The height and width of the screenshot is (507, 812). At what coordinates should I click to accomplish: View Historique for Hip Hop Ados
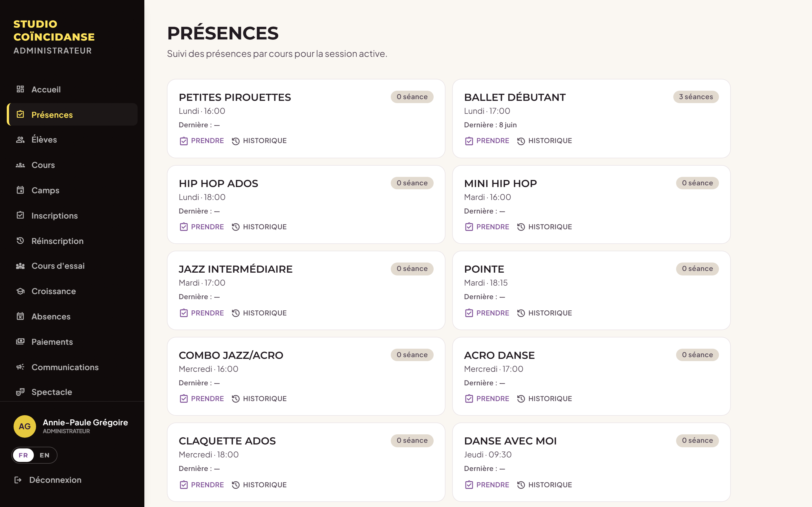point(259,227)
